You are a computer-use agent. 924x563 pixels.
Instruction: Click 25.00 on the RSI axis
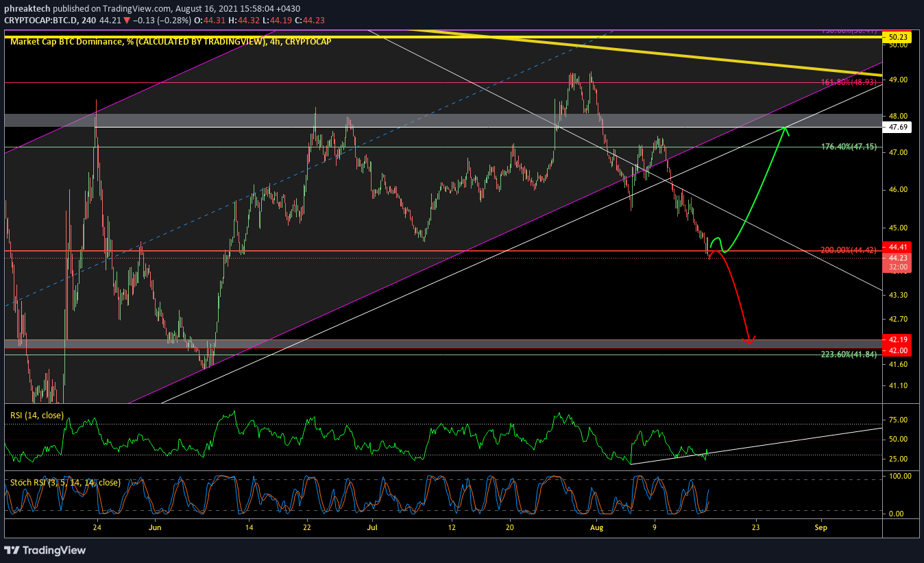(897, 459)
